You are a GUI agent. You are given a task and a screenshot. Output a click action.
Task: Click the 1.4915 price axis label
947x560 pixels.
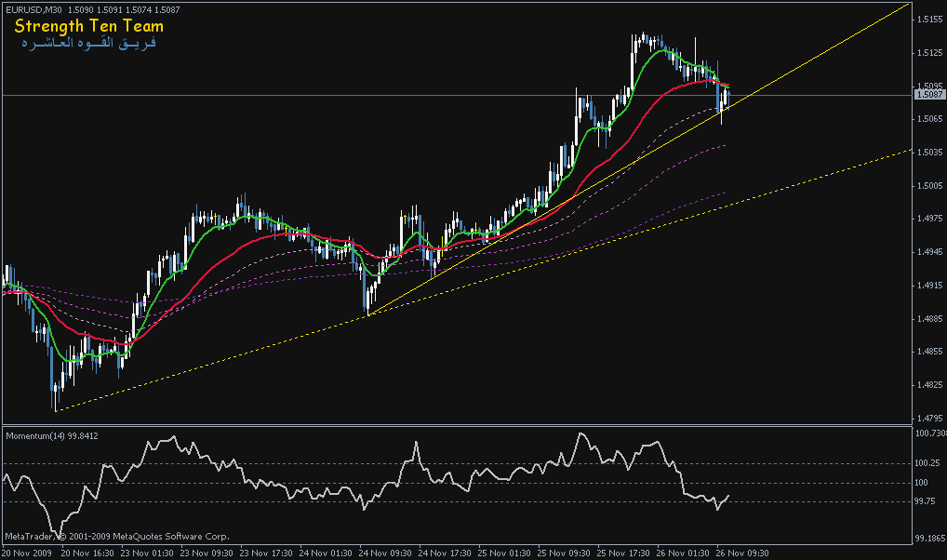tap(929, 285)
